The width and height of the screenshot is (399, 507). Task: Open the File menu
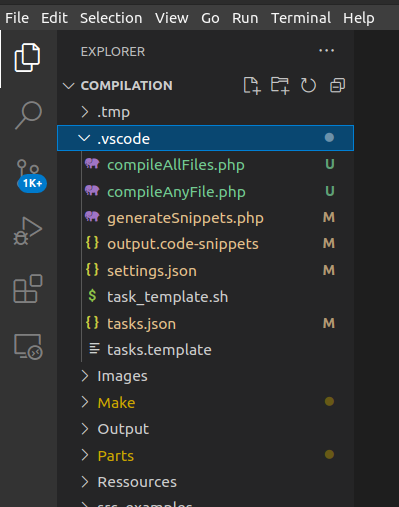[17, 18]
